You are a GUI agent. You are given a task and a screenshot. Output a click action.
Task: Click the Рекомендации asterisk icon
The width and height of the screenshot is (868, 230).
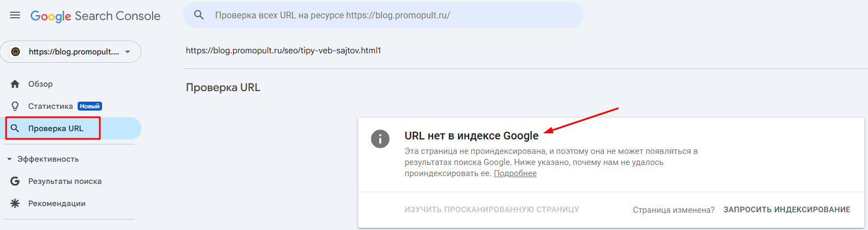pyautogui.click(x=15, y=203)
